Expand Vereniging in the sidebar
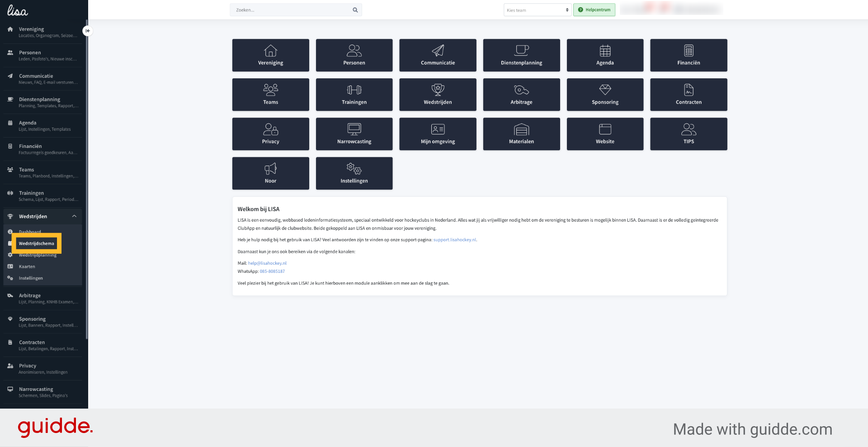The image size is (868, 447). (42, 32)
